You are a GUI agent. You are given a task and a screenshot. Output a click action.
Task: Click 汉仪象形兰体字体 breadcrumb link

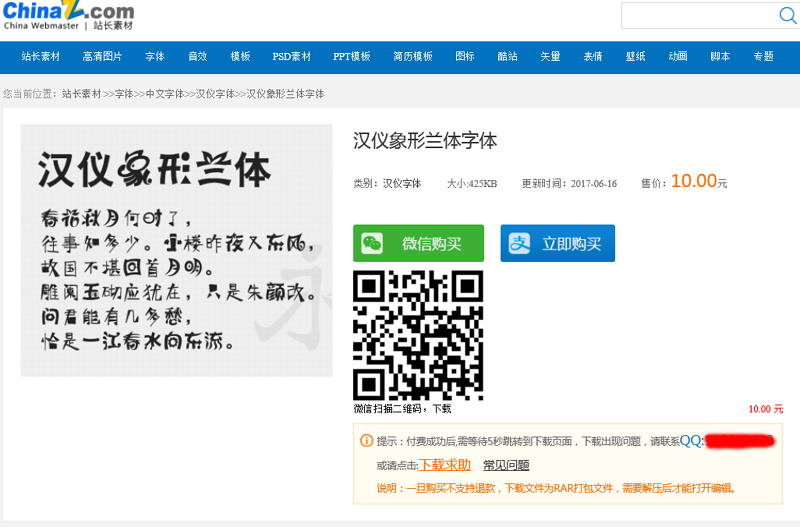(286, 94)
